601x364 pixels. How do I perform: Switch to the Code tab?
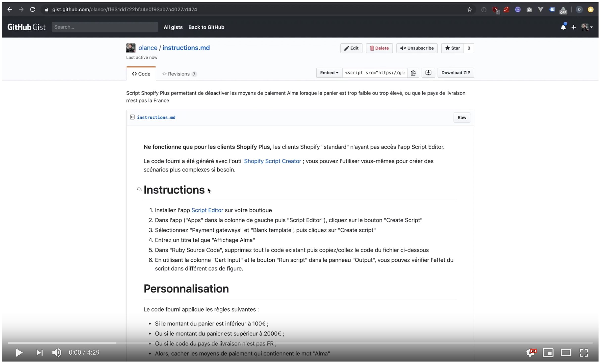pyautogui.click(x=141, y=74)
